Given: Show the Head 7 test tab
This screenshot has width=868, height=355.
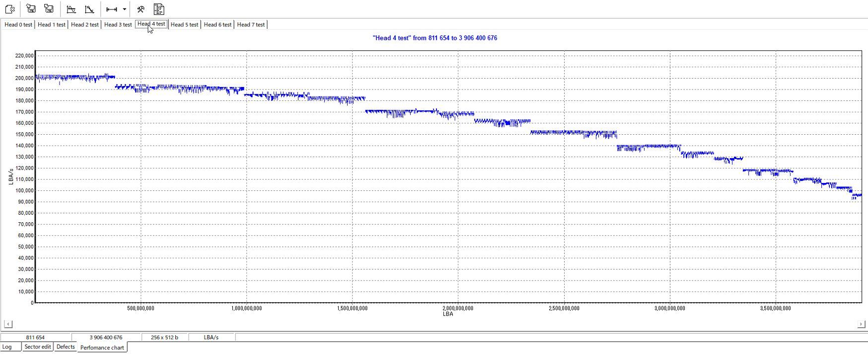Looking at the screenshot, I should pyautogui.click(x=251, y=24).
